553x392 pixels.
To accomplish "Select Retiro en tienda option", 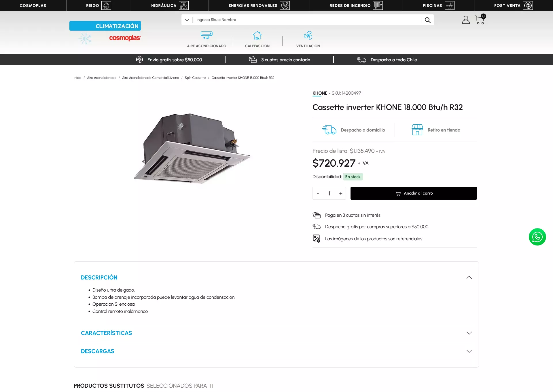I will tap(436, 130).
